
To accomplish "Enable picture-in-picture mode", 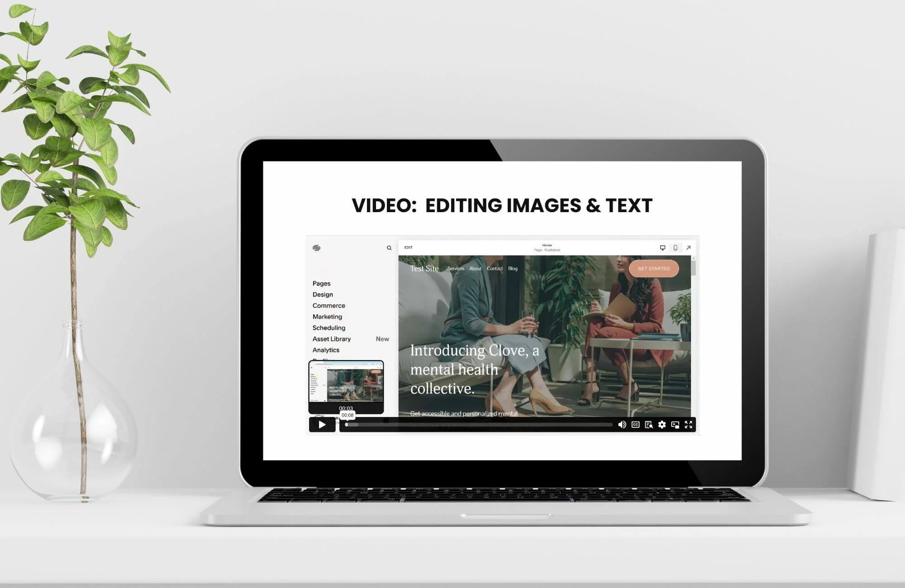I will pos(675,425).
